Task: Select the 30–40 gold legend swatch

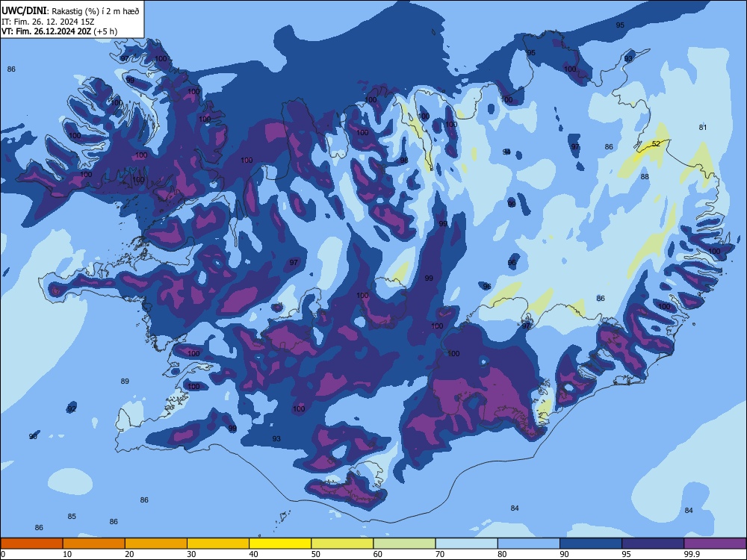Action: [x=218, y=544]
